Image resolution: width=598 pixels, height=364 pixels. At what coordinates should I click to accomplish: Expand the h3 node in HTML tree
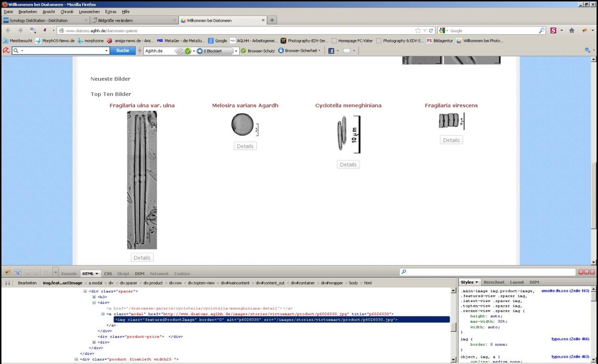coord(94,297)
